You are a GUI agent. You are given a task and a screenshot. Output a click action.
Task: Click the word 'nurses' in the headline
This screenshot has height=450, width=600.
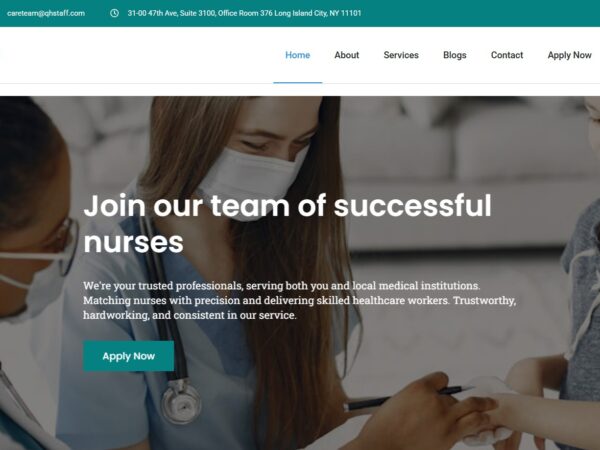pos(133,242)
